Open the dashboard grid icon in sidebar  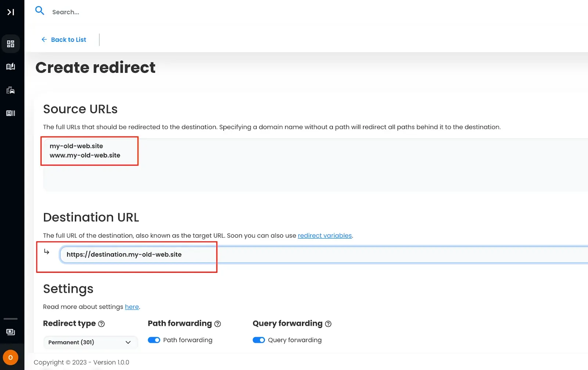(x=11, y=44)
